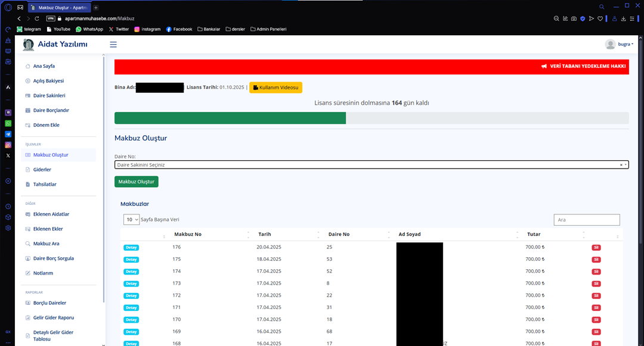Screen dimensions: 644x346
Task: Open Telegram icon in the Opera sidebar
Action: (8, 134)
